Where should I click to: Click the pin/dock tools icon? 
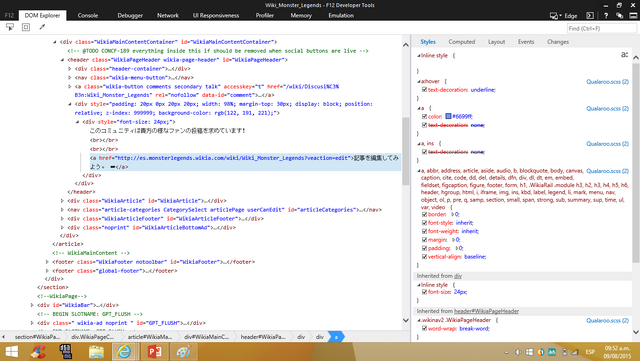point(633,16)
